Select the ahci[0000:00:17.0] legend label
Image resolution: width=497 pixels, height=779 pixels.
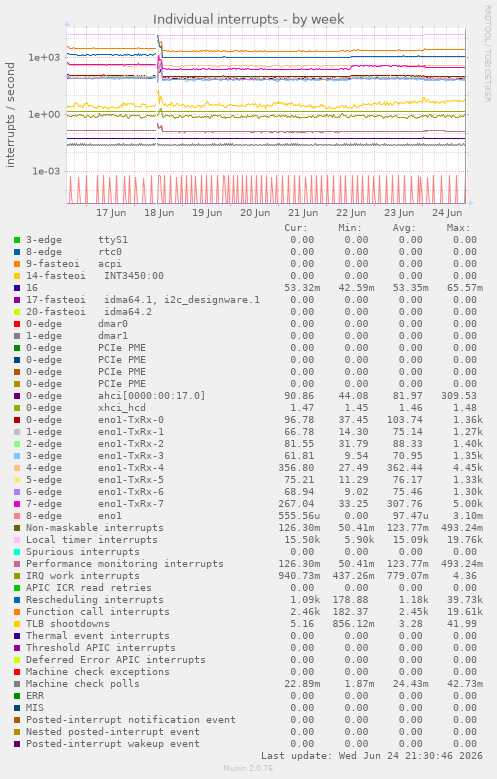pyautogui.click(x=152, y=396)
